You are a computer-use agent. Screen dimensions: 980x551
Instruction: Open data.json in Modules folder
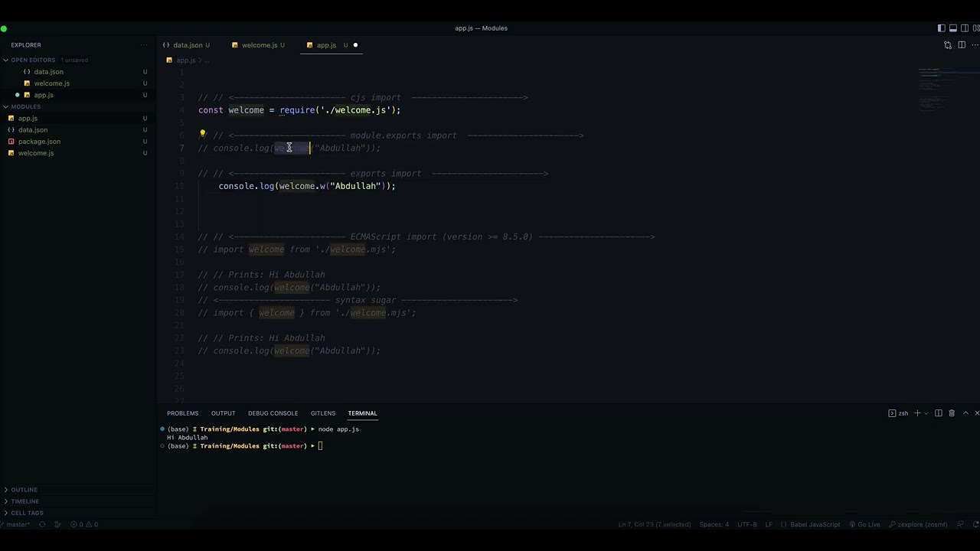pos(77,130)
